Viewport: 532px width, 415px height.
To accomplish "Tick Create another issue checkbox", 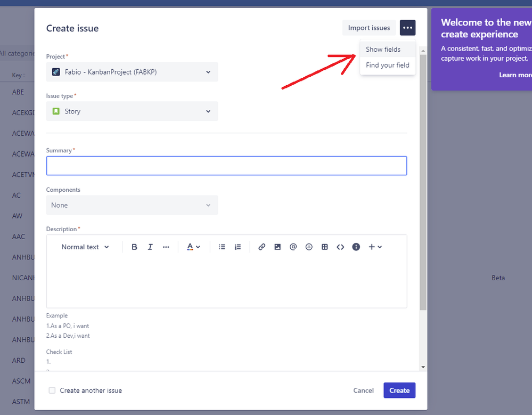I will (x=52, y=390).
